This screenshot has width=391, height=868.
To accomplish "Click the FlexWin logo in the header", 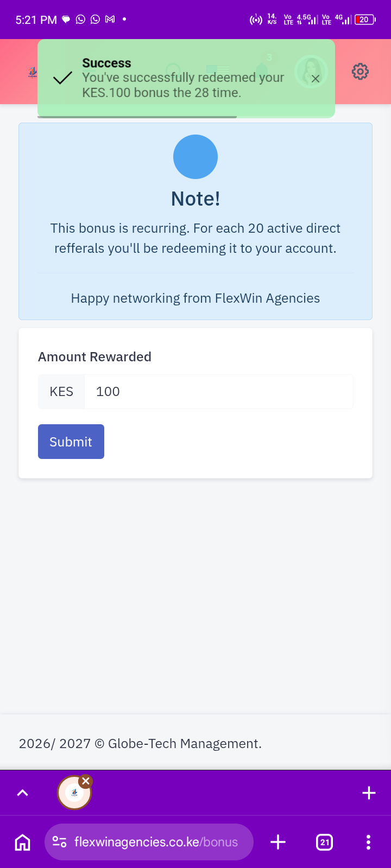I will pos(33,72).
